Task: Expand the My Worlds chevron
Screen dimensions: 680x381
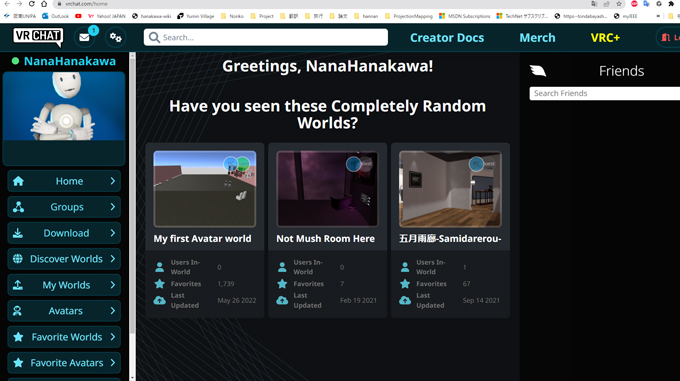Action: pos(113,285)
